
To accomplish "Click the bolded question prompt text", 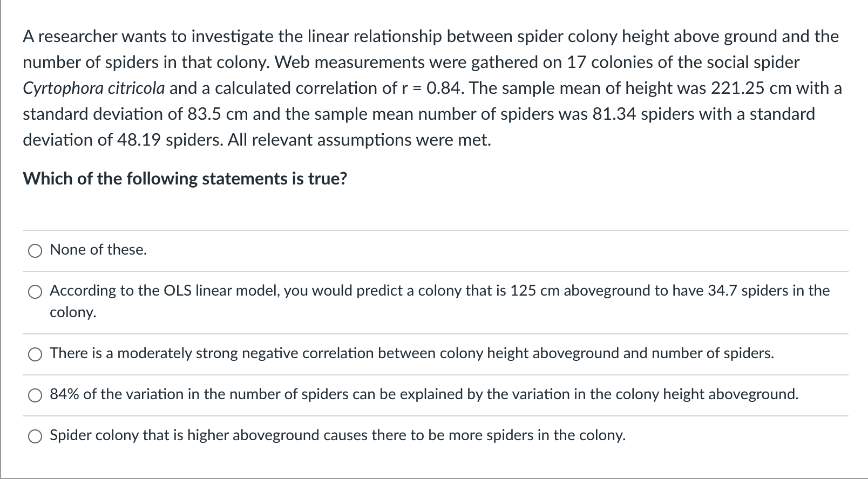I will pos(185,179).
